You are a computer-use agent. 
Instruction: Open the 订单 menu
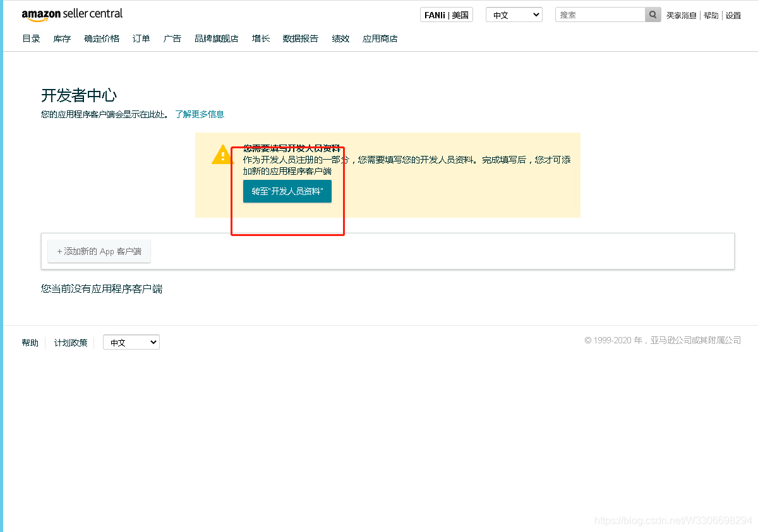point(141,38)
